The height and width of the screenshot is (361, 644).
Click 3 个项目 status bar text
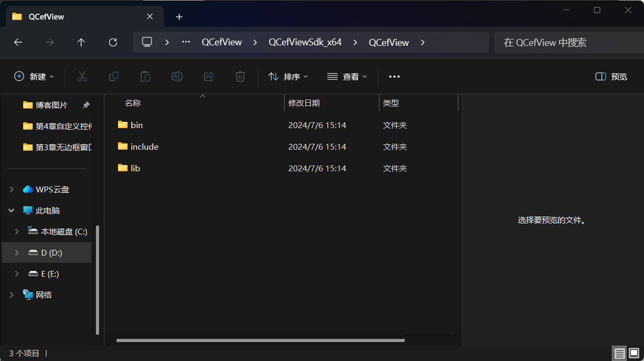(24, 353)
